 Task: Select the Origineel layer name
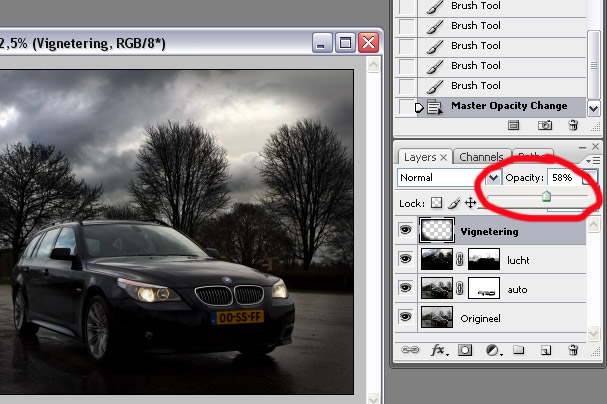click(480, 319)
